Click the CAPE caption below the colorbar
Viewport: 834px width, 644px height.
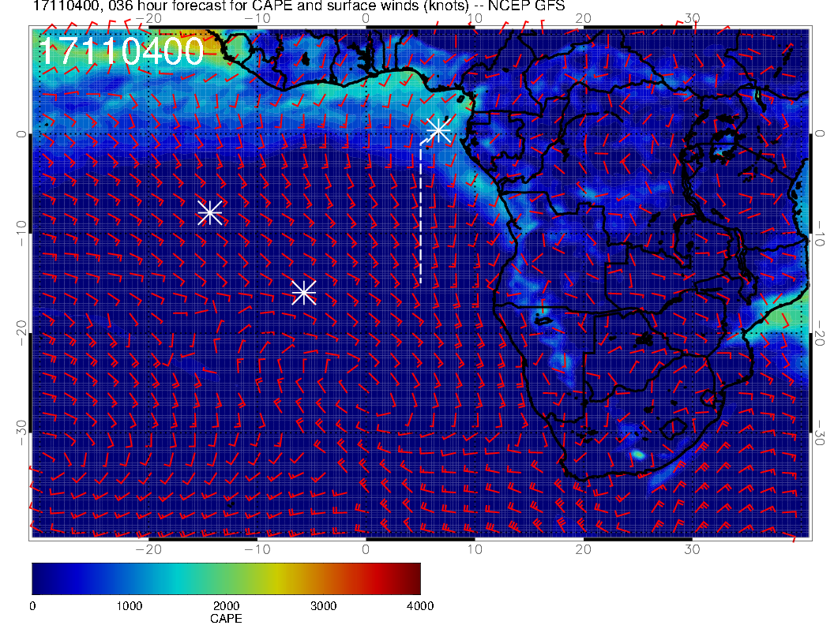226,620
